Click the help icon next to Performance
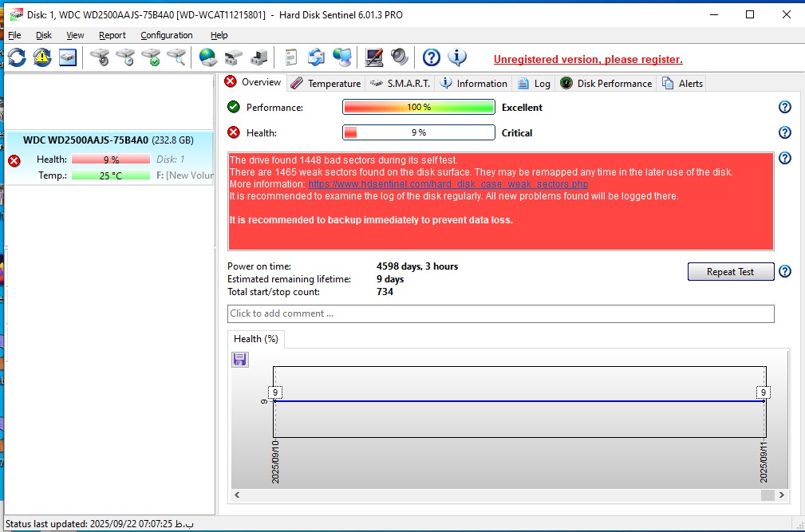 784,108
